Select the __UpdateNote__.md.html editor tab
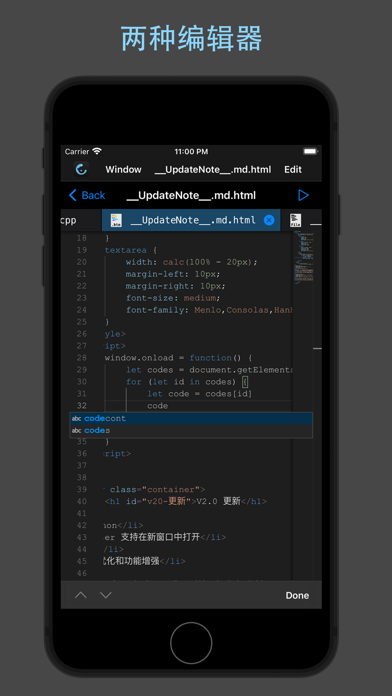 coord(191,220)
